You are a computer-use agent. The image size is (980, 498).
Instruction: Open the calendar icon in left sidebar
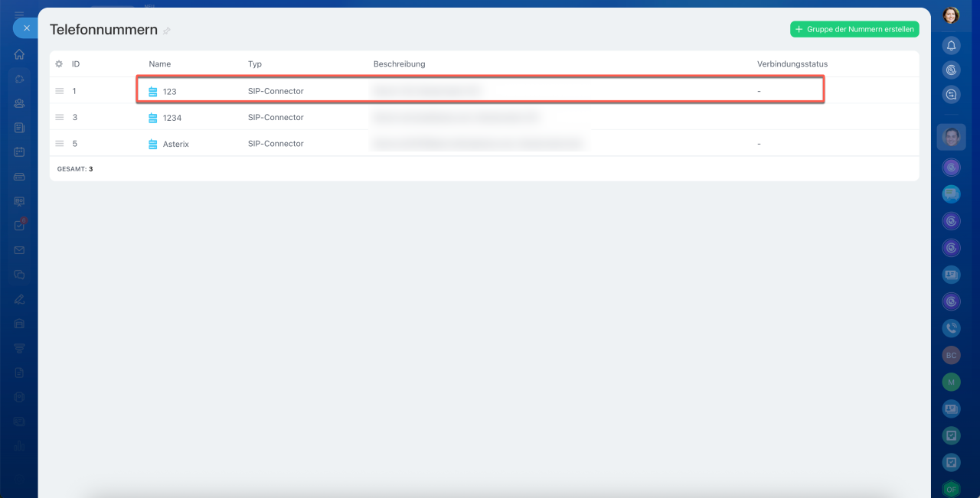click(x=19, y=152)
